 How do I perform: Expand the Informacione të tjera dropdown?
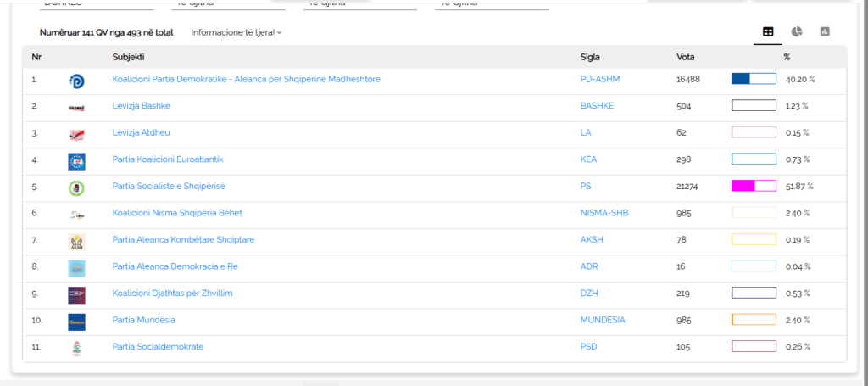pyautogui.click(x=236, y=33)
